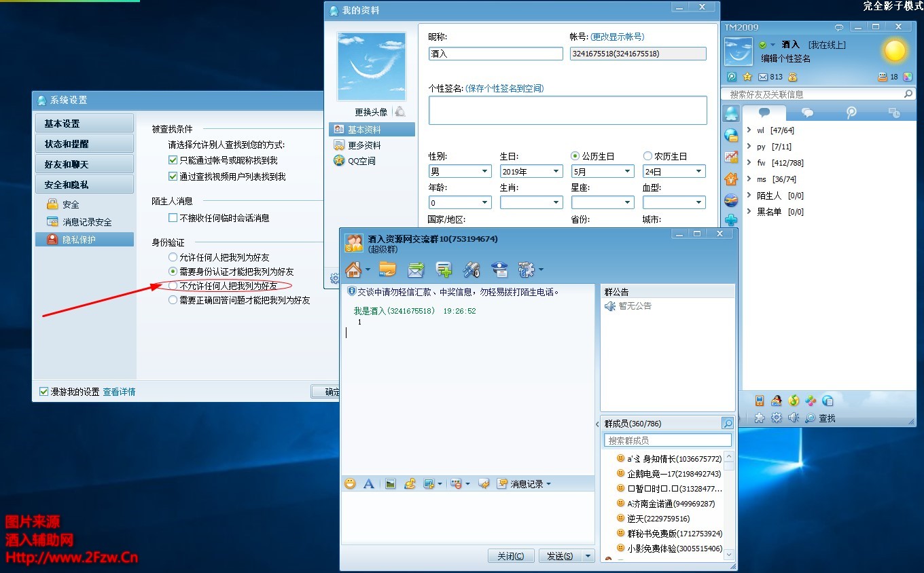Viewport: 924px width, 573px height.
Task: Open the 血型 dropdown
Action: pyautogui.click(x=674, y=202)
